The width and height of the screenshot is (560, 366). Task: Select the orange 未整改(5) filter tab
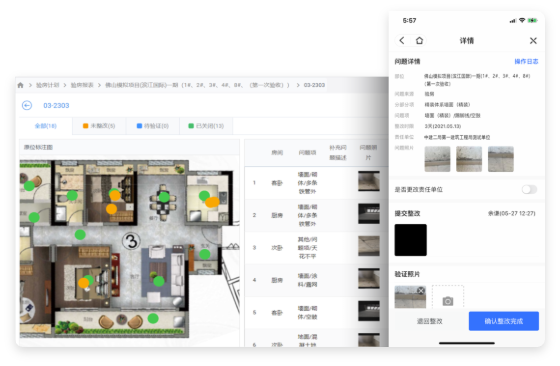[99, 126]
